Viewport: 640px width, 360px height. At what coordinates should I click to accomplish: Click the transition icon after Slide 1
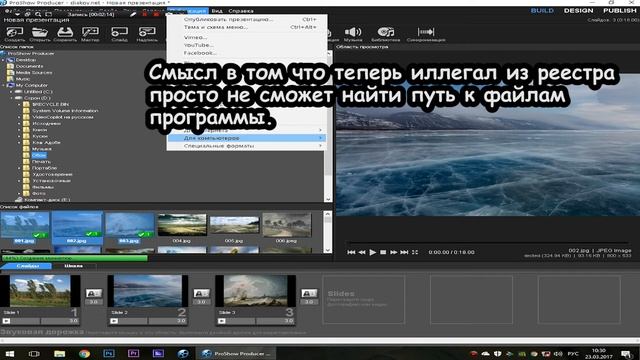(x=94, y=293)
